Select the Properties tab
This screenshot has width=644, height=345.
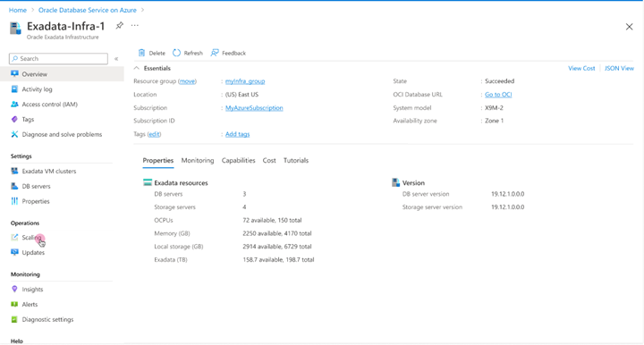click(x=158, y=160)
